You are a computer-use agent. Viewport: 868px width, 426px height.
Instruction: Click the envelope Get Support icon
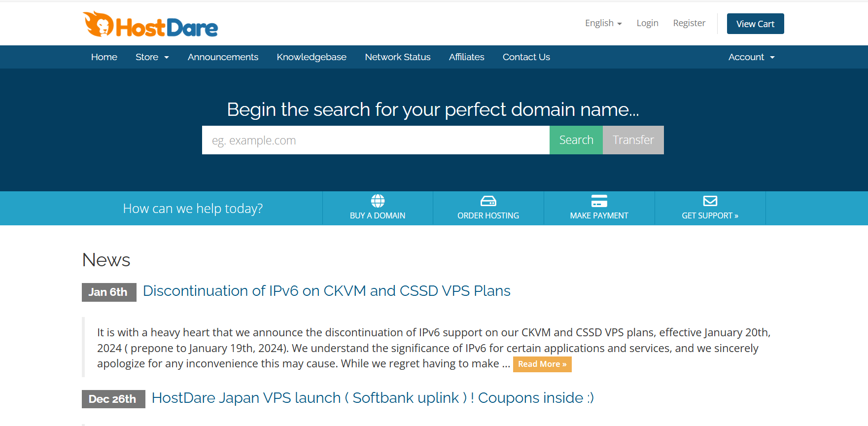[x=710, y=201]
